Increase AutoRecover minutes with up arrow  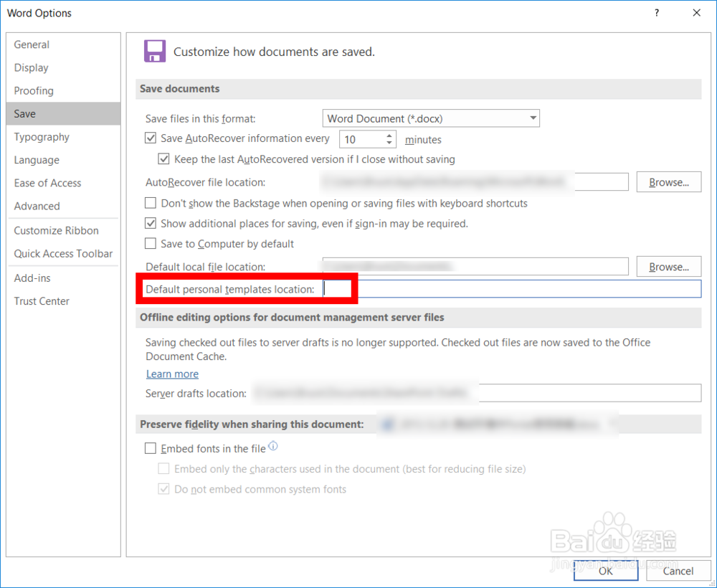click(389, 136)
